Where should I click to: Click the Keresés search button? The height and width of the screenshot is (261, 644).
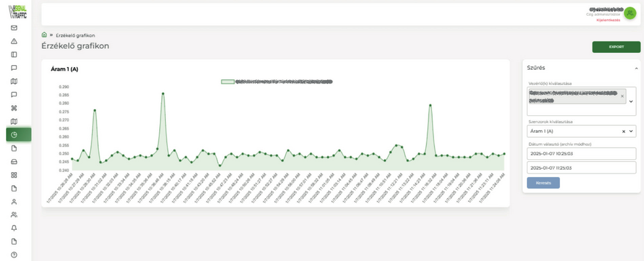click(x=543, y=183)
